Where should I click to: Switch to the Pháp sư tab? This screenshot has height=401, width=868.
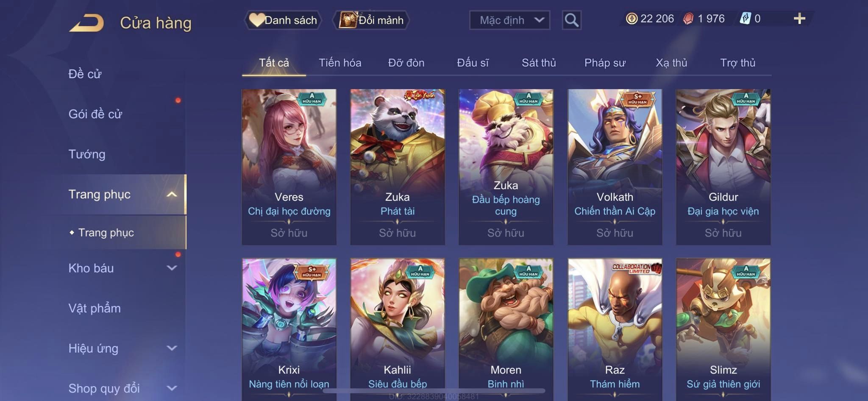pyautogui.click(x=605, y=63)
